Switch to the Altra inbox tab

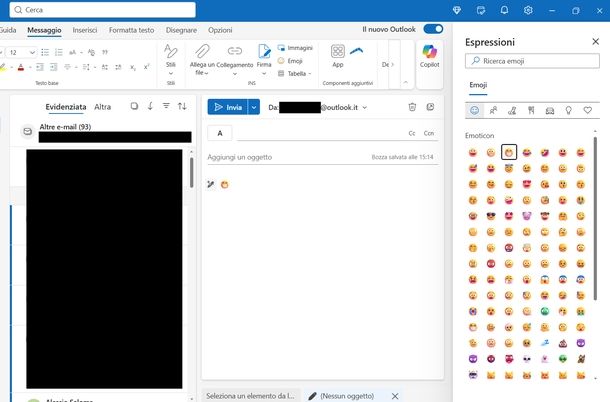point(103,107)
